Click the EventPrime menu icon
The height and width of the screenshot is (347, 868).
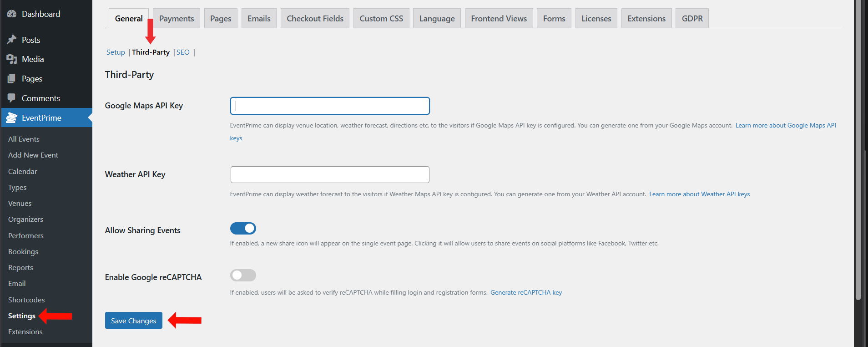[x=12, y=118]
